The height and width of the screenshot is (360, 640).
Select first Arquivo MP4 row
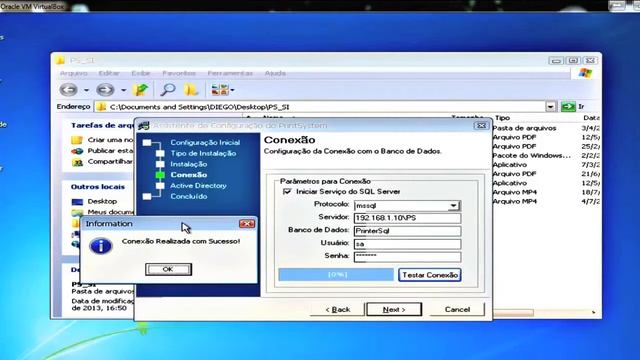546,192
